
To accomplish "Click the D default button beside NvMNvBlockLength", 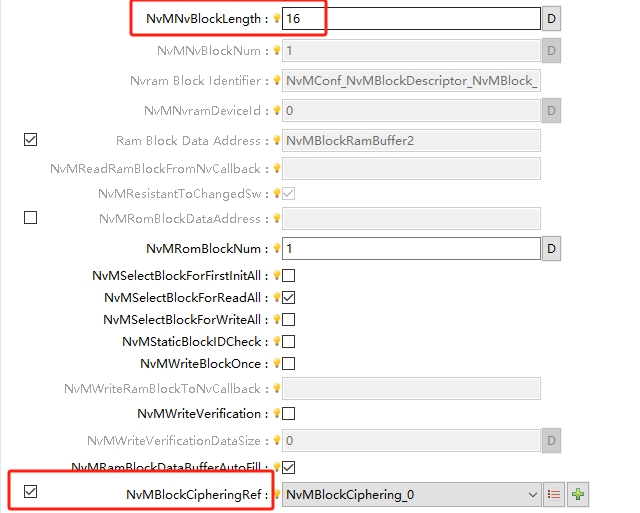I will (551, 18).
